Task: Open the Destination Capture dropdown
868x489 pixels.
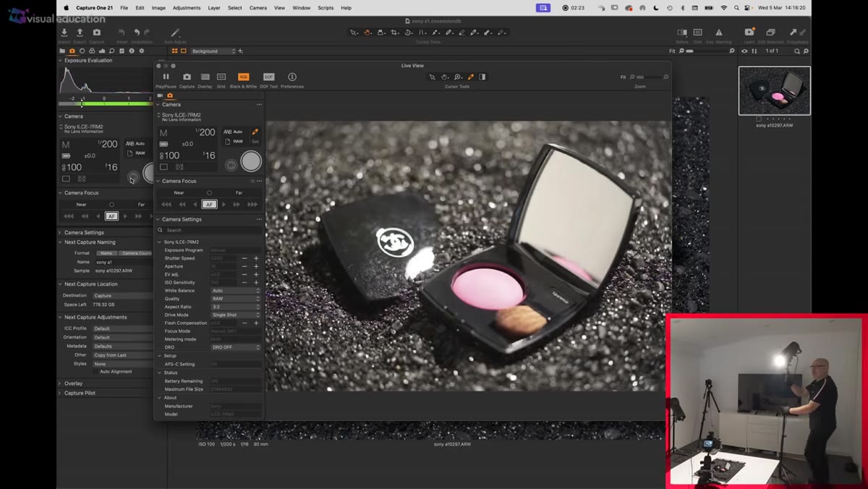Action: pos(124,295)
